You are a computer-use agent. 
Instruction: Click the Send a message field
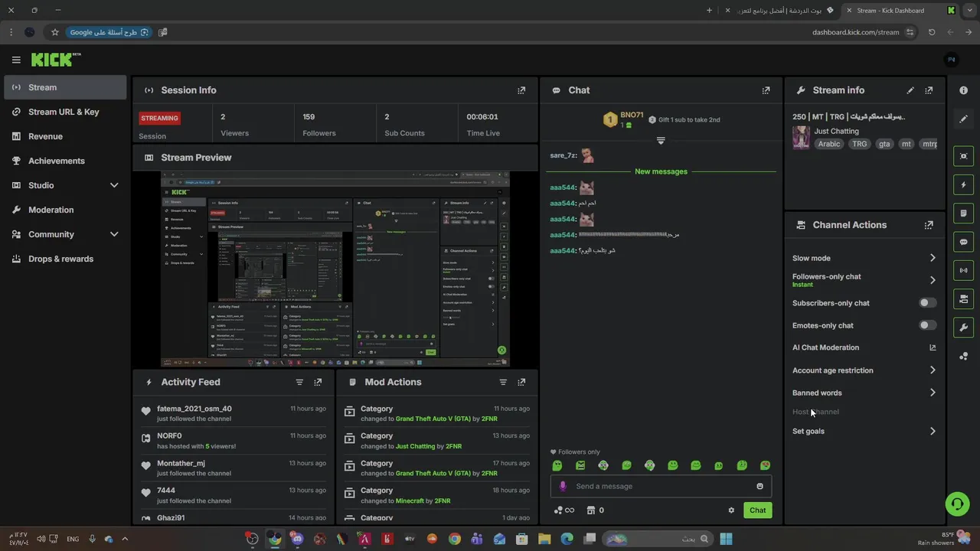click(662, 486)
